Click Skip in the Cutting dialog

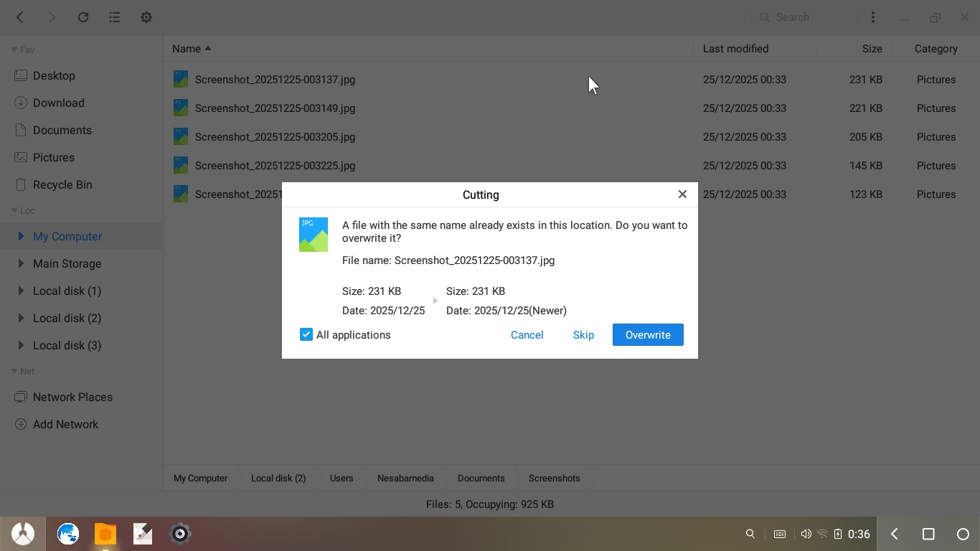(x=583, y=335)
